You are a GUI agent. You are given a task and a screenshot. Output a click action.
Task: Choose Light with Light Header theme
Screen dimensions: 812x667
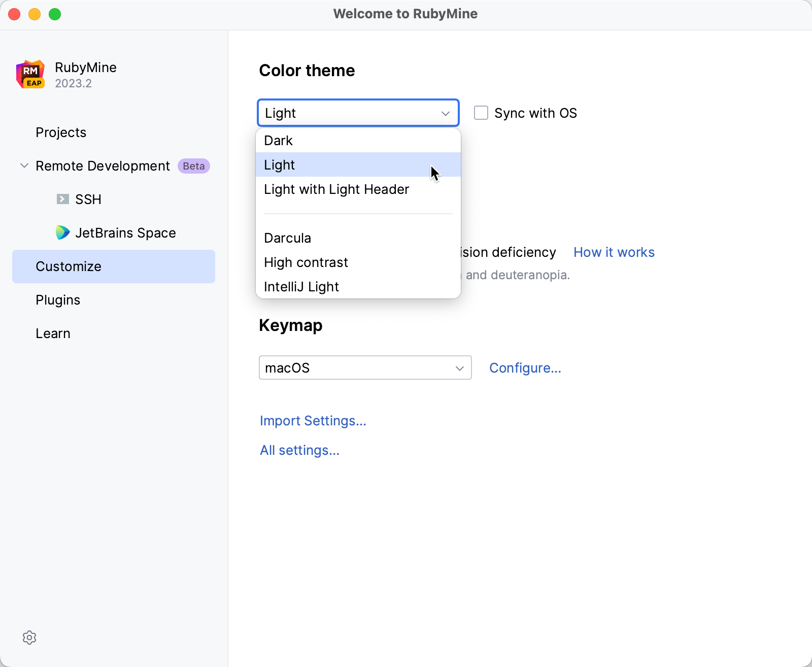click(x=336, y=189)
